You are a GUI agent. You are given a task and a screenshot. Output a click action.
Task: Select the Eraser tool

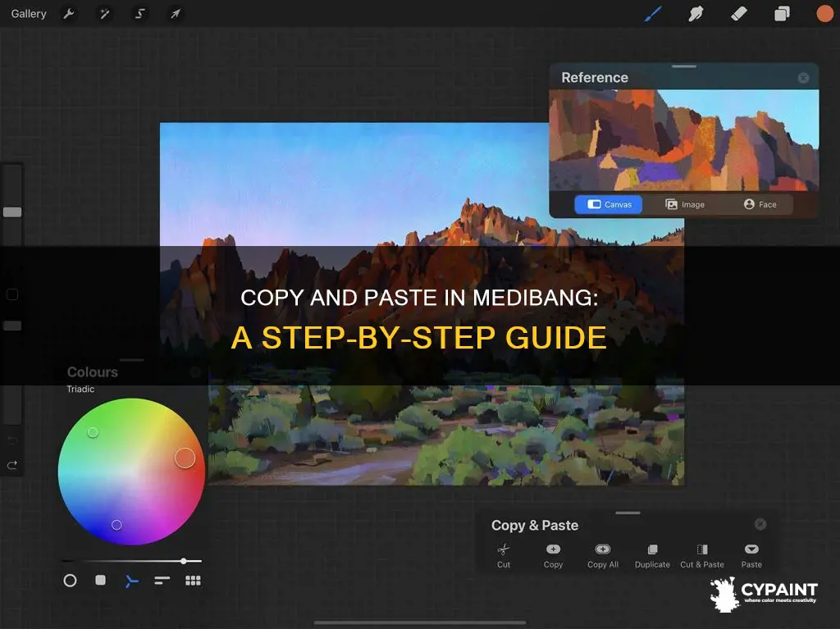[739, 14]
